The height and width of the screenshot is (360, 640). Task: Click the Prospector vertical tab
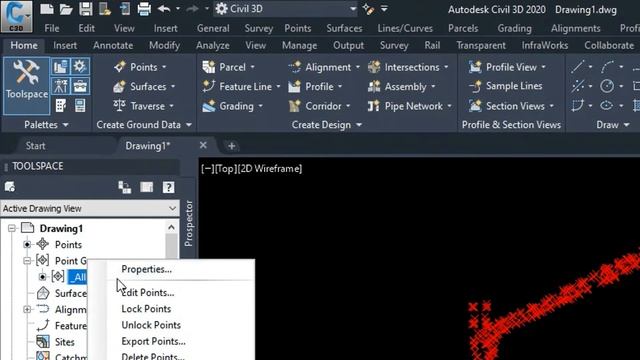point(188,223)
